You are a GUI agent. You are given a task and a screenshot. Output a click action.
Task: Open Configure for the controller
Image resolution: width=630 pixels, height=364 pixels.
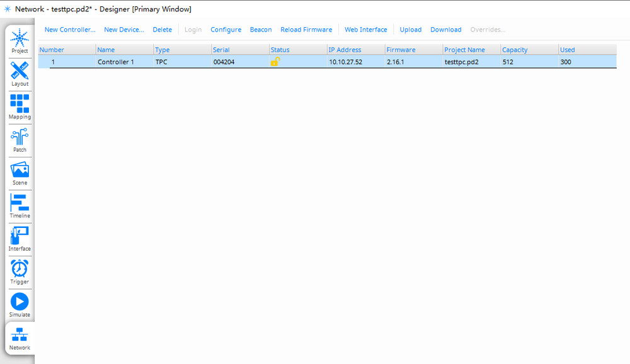(x=226, y=30)
